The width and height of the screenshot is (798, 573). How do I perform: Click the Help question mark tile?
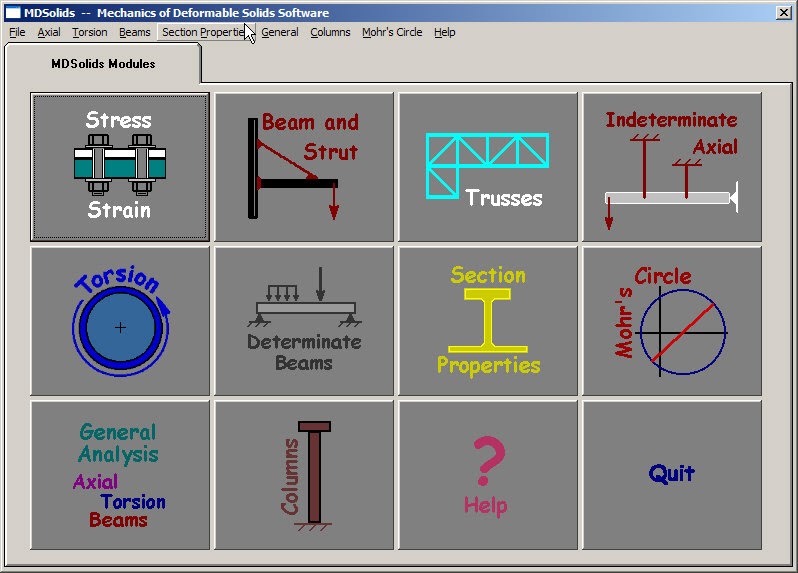coord(488,475)
